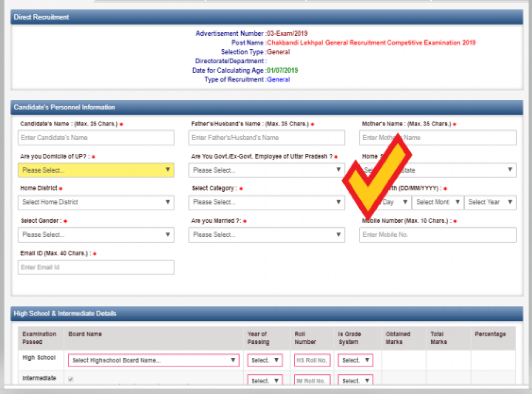This screenshot has height=394, width=532.
Task: Open the Select Gender dropdown
Action: coord(96,235)
